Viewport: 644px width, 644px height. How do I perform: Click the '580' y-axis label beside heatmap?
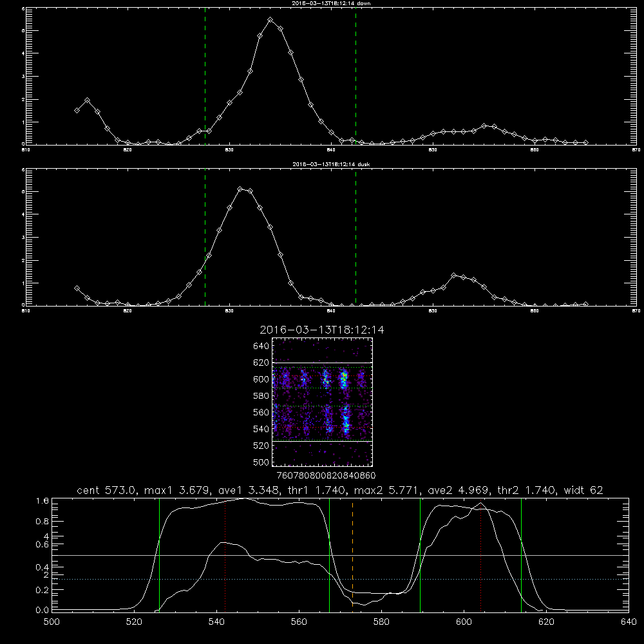(261, 396)
